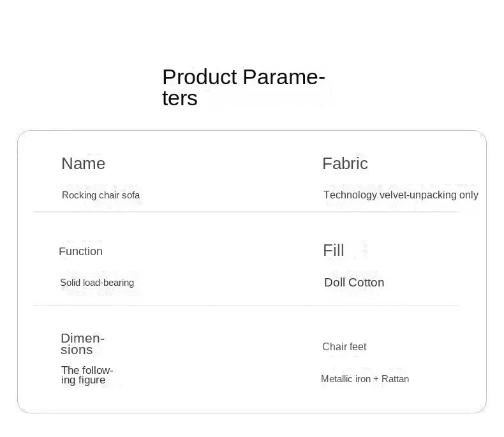Click the divider line below Function row

tap(246, 306)
